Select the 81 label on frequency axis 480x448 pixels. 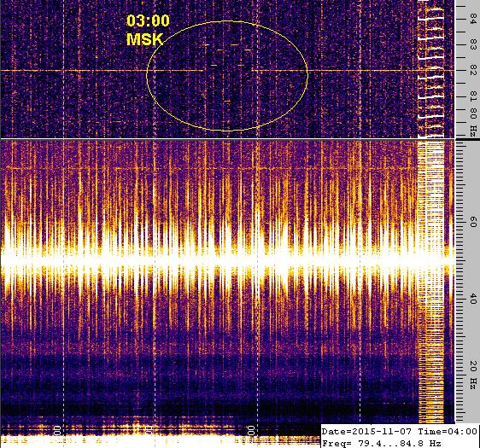coord(472,96)
